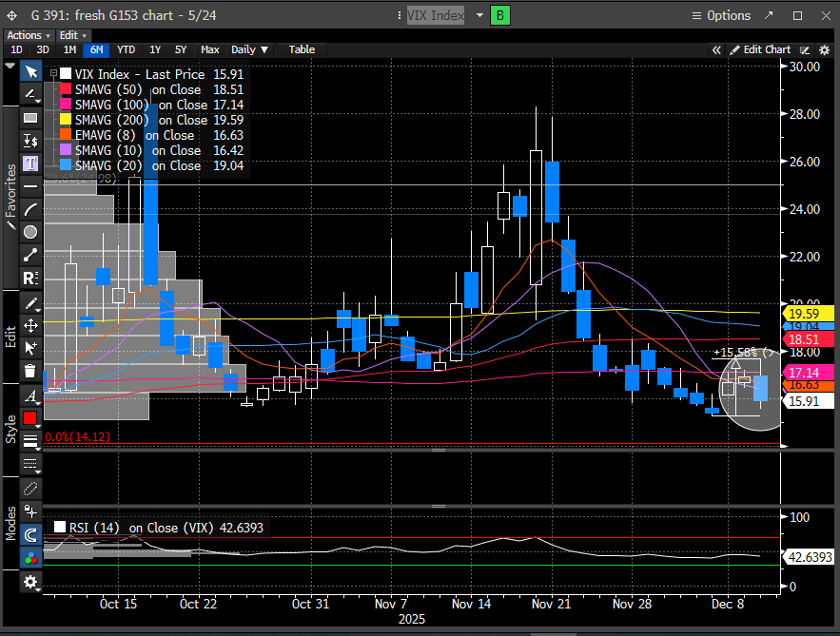Toggle RSI (14) legend checkbox

(60, 527)
